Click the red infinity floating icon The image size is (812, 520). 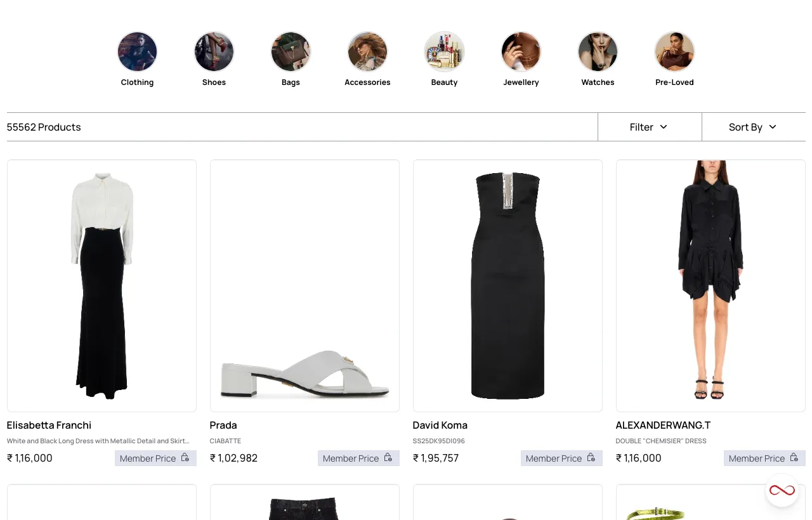click(782, 490)
